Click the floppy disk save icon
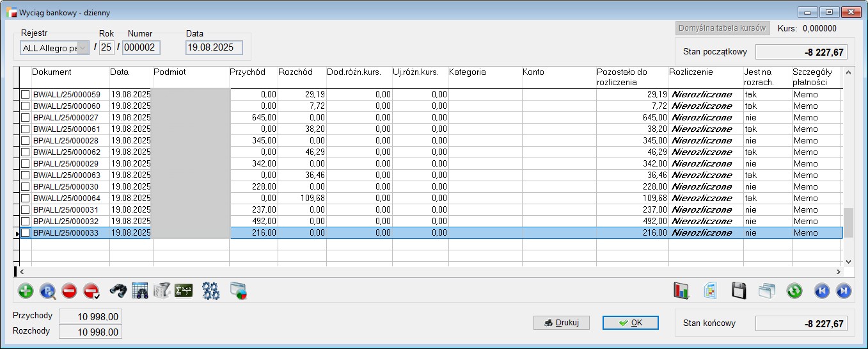The width and height of the screenshot is (868, 349). click(739, 291)
